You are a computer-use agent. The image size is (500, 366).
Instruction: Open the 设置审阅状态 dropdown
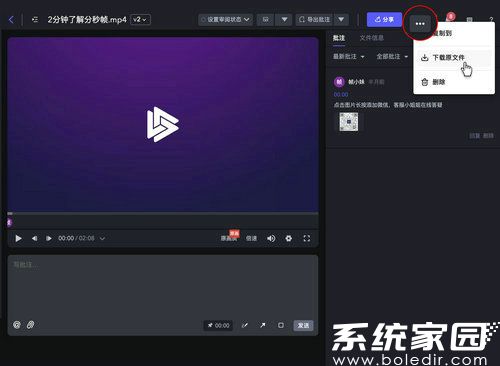(x=225, y=20)
